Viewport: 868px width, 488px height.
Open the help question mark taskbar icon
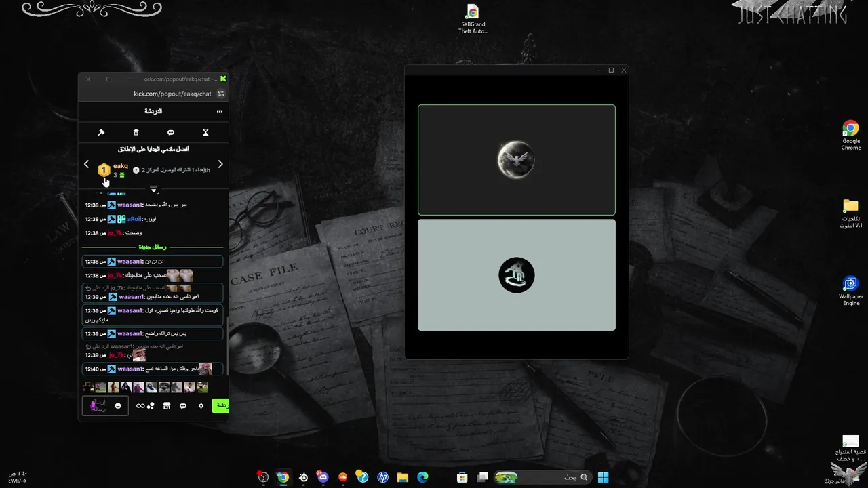click(x=362, y=477)
